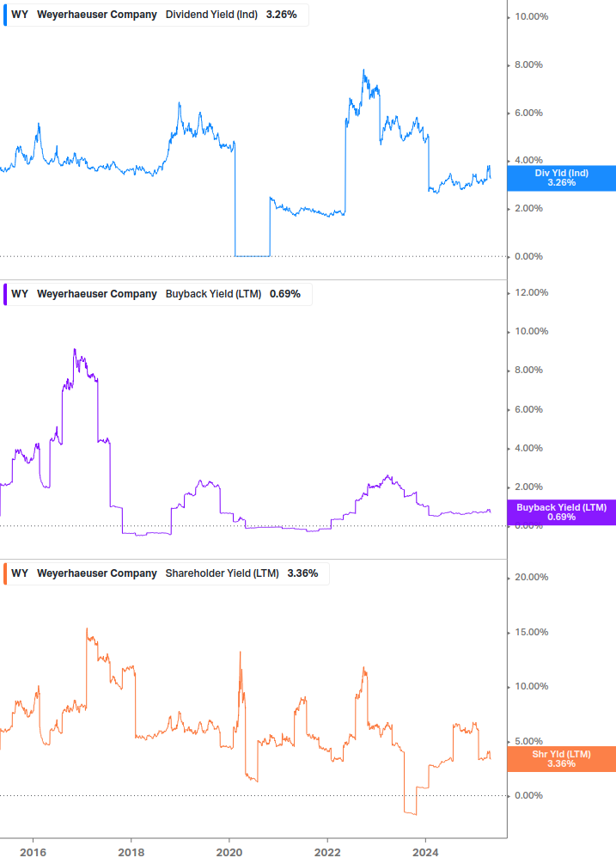Click the 2018 label on the time axis
The height and width of the screenshot is (864, 616).
tap(131, 853)
